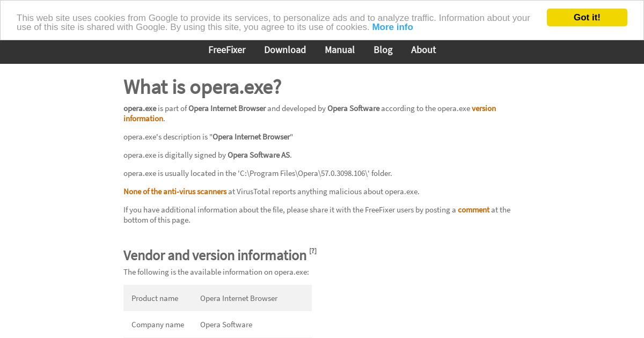
Task: Select the 'Product name' table cell
Action: [155, 298]
